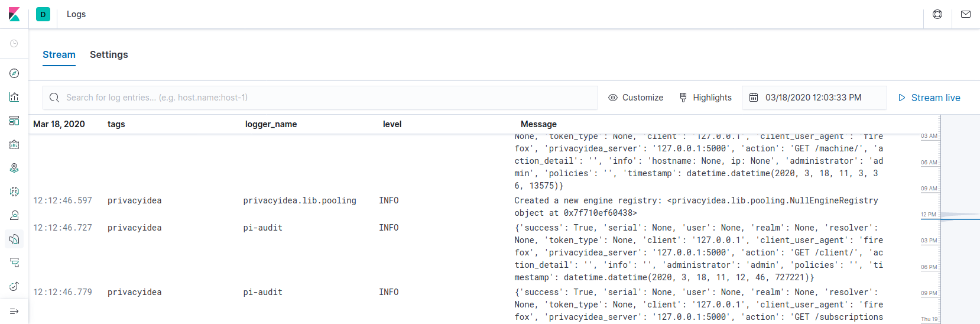Screen dimensions: 980x324
Task: Click privacyidea tag in 12:12:46.779 row
Action: [x=135, y=292]
